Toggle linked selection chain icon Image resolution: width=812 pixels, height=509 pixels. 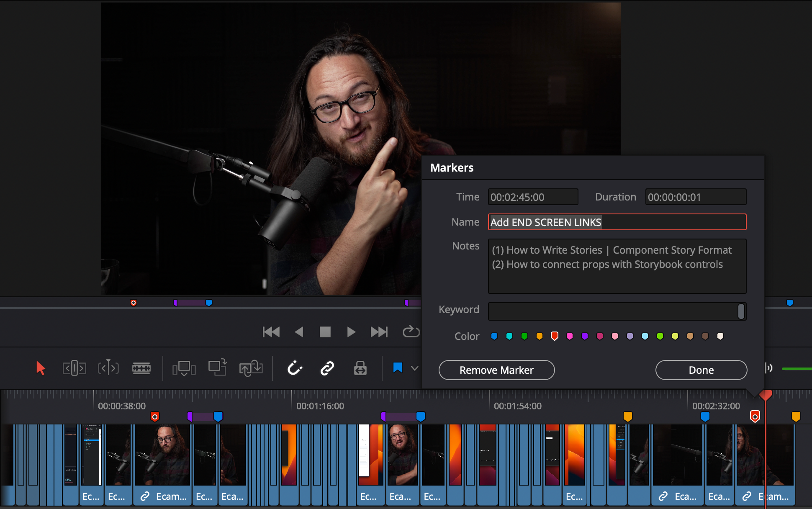327,368
